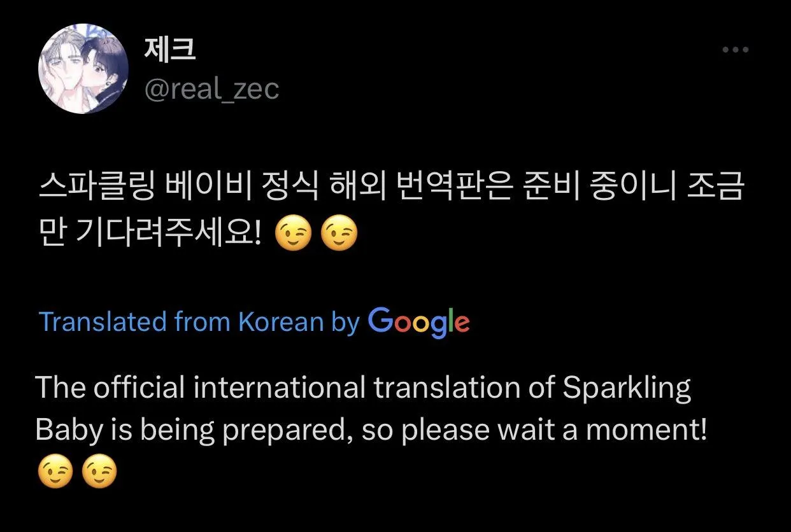Click the second winking emoji in Korean text
The width and height of the screenshot is (791, 532).
coord(339,235)
